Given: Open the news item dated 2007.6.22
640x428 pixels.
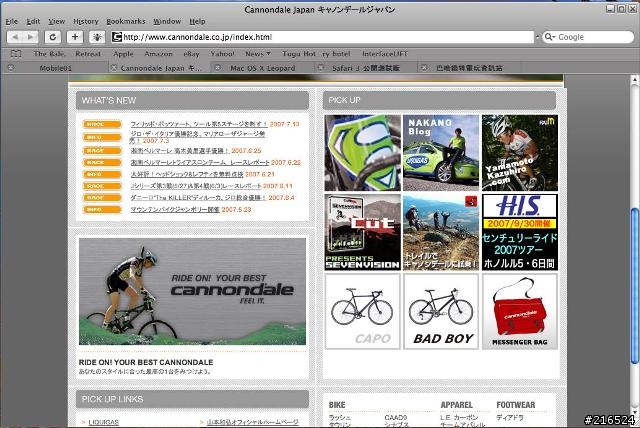Looking at the screenshot, I should coord(200,162).
